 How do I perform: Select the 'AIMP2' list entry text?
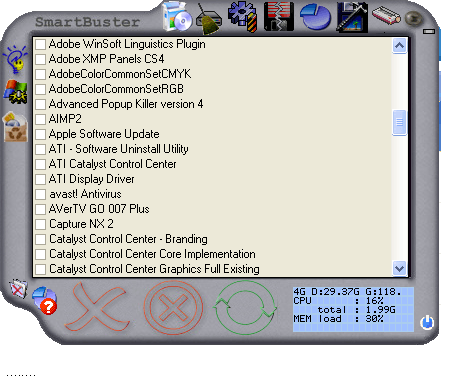point(65,119)
